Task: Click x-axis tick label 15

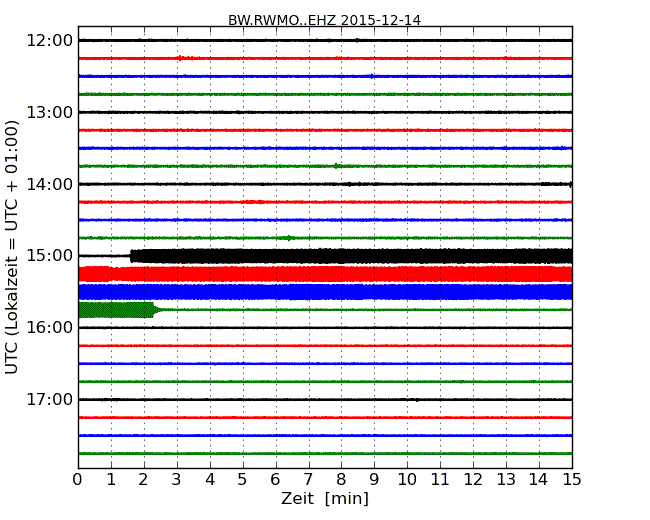Action: click(x=572, y=480)
